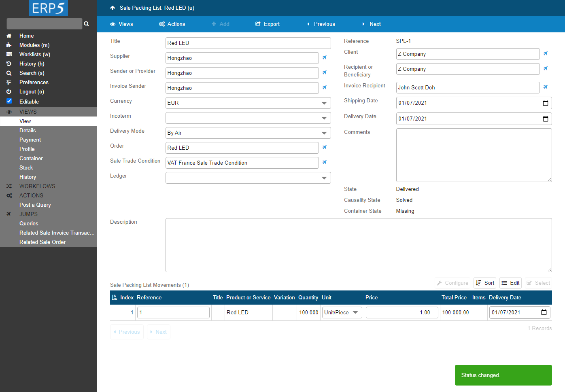
Task: Sort by Total Price column header
Action: 454,297
